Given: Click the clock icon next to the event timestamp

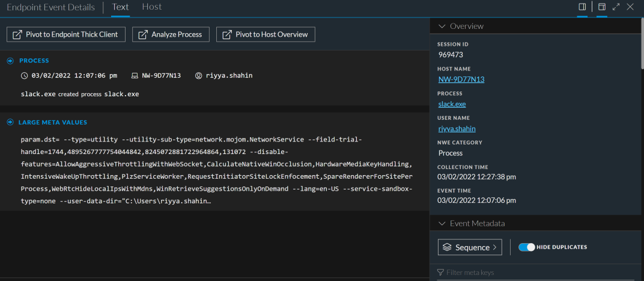Looking at the screenshot, I should [x=24, y=76].
